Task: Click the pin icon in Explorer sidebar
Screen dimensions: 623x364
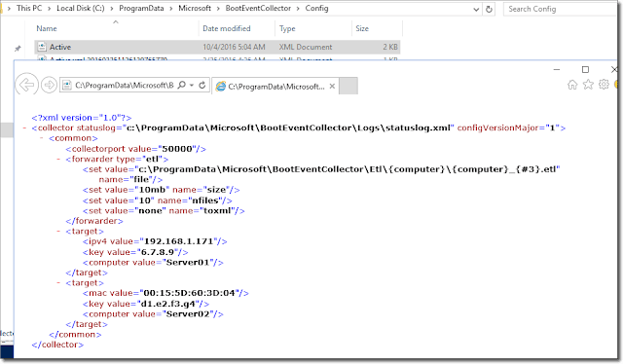Action: pos(18,49)
